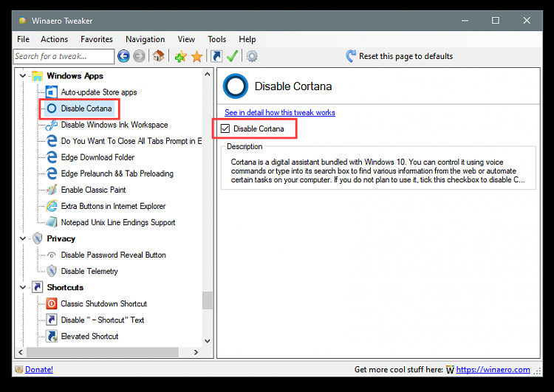This screenshot has height=392, width=554.
Task: Click the Elevated Shortcut shield icon
Action: pos(52,336)
